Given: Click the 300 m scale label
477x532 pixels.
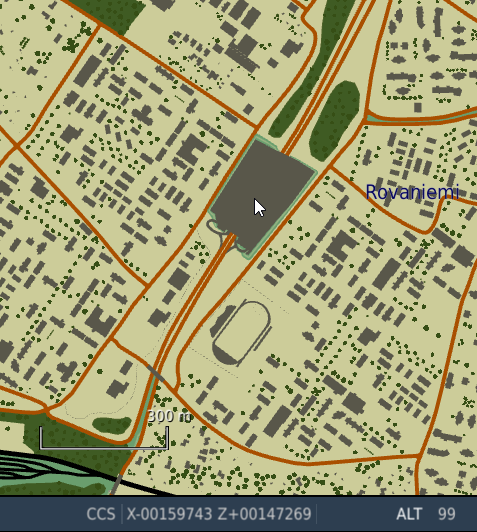Looking at the screenshot, I should tap(170, 416).
